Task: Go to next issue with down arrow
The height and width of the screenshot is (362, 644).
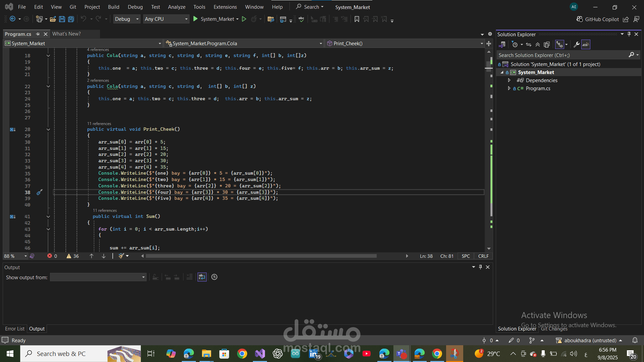Action: pyautogui.click(x=104, y=256)
